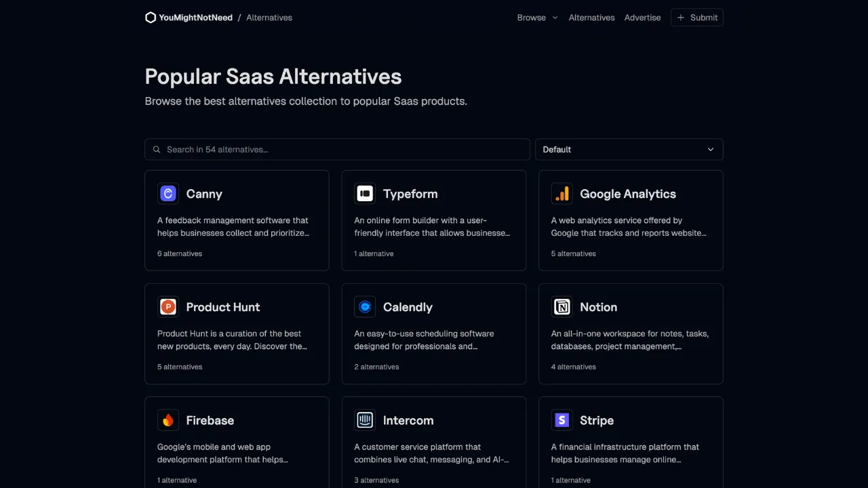868x488 pixels.
Task: Open the Calendly title link
Action: (408, 307)
